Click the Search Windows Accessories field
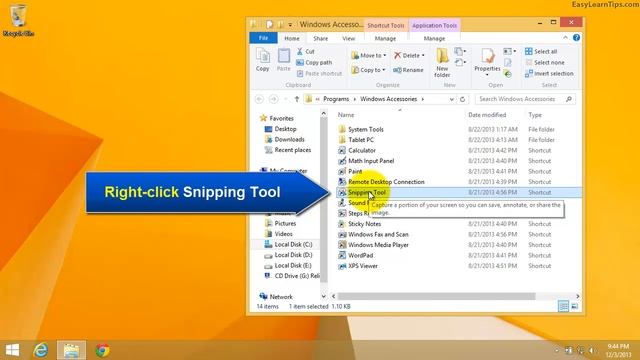This screenshot has width=640, height=360. pyautogui.click(x=525, y=99)
